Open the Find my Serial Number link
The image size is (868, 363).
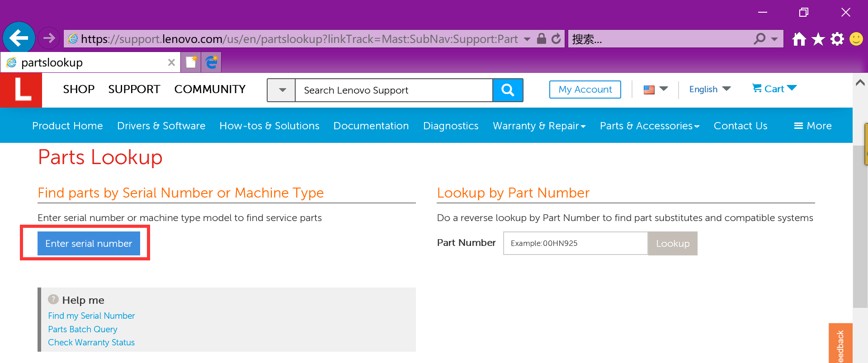pyautogui.click(x=91, y=316)
